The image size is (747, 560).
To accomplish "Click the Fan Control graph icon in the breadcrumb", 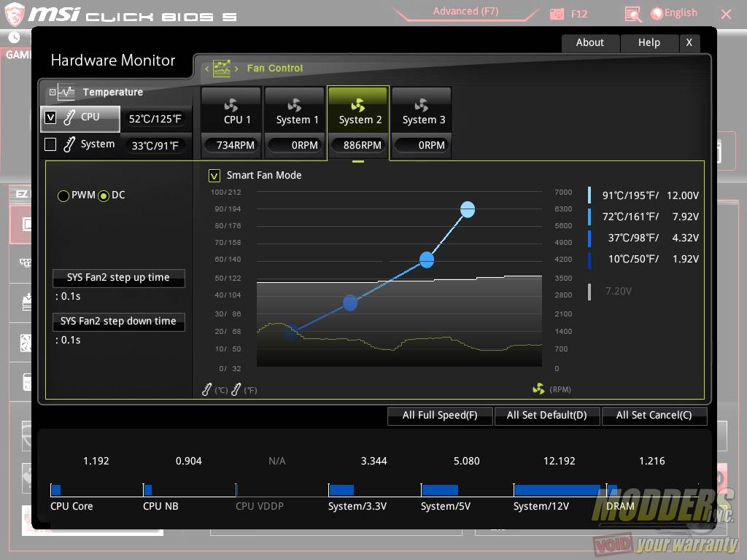I will [222, 68].
